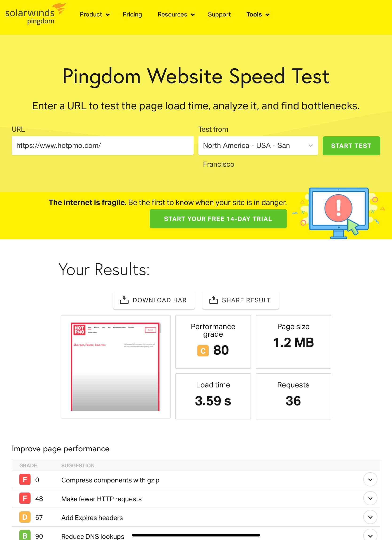The height and width of the screenshot is (540, 392).
Task: Expand the Make fewer HTTP requests suggestion
Action: (x=370, y=498)
